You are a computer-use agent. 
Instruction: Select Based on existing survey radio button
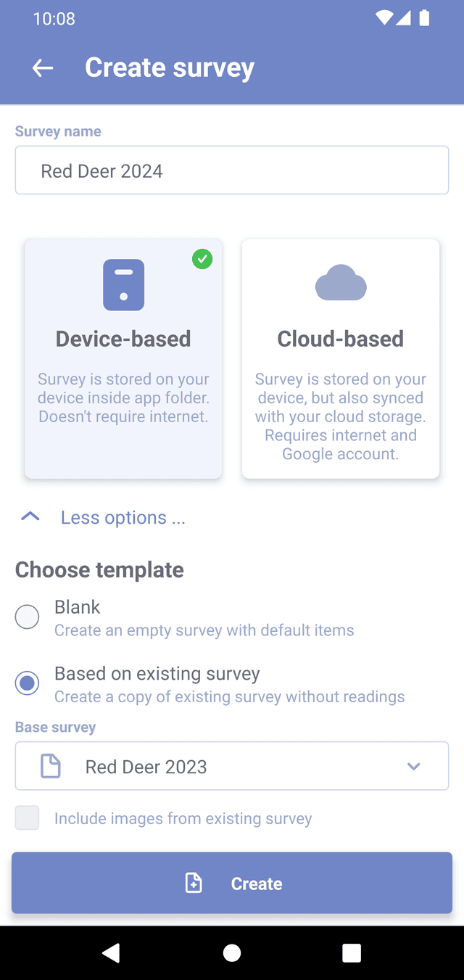pyautogui.click(x=28, y=683)
